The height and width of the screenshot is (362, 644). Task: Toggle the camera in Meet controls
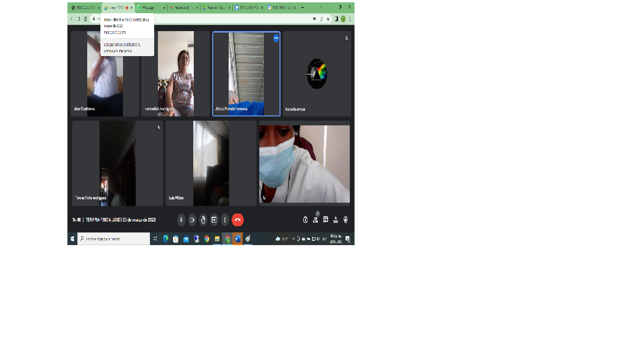(192, 220)
